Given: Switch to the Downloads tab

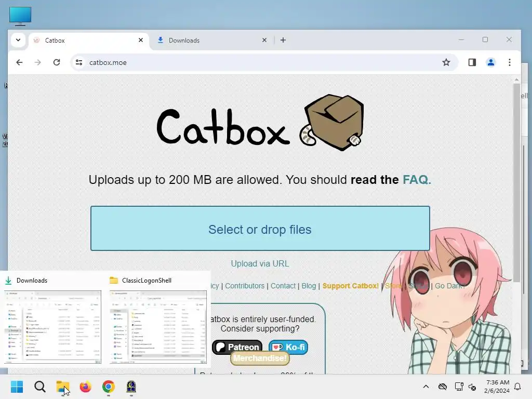Looking at the screenshot, I should tap(212, 41).
